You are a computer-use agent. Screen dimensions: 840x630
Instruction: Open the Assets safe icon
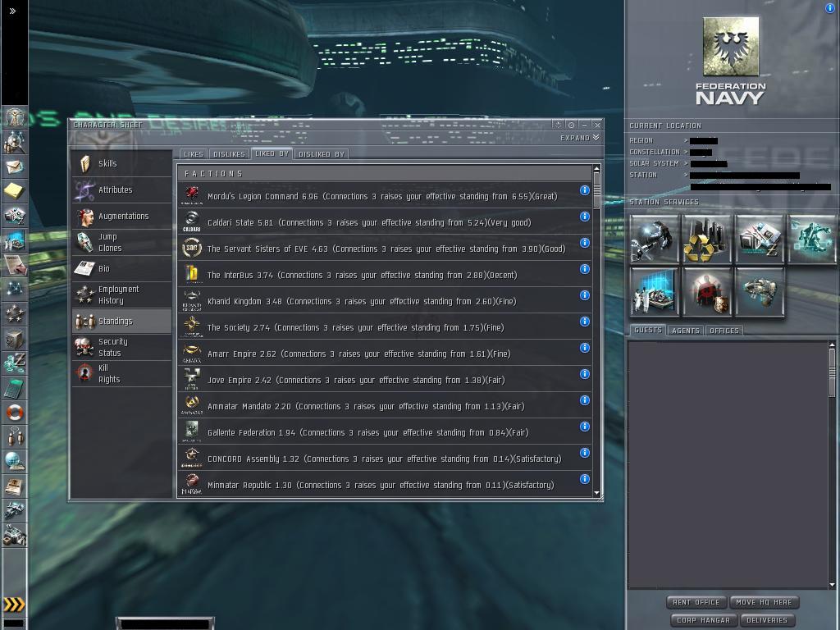15,339
